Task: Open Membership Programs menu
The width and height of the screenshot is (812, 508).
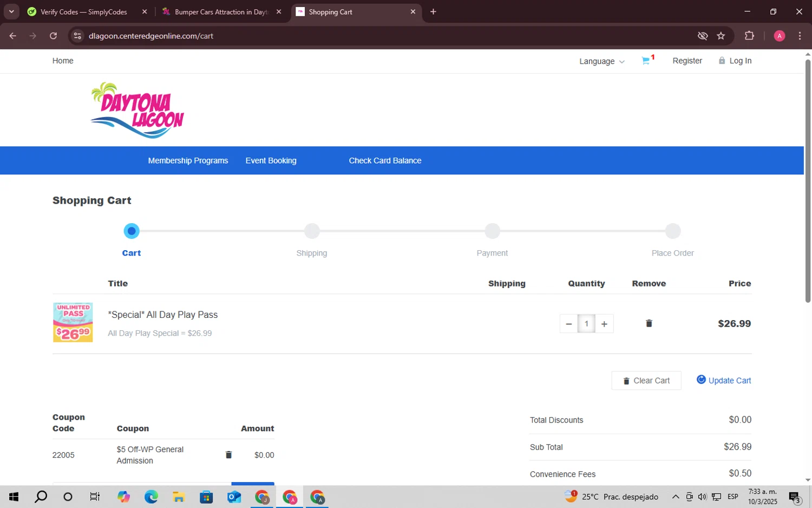Action: (188, 160)
